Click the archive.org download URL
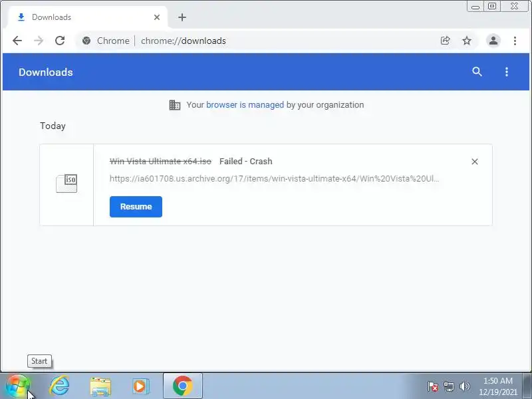Image resolution: width=532 pixels, height=399 pixels. pos(274,179)
